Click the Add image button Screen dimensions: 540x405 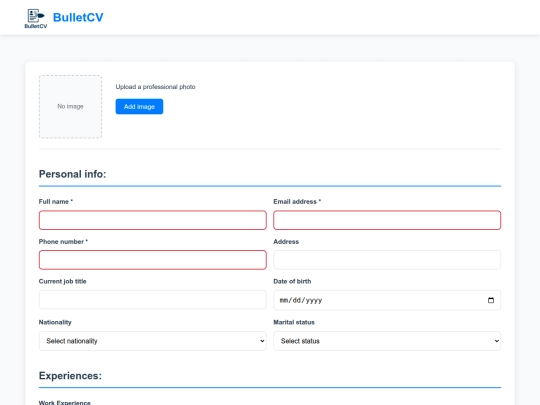pos(139,106)
